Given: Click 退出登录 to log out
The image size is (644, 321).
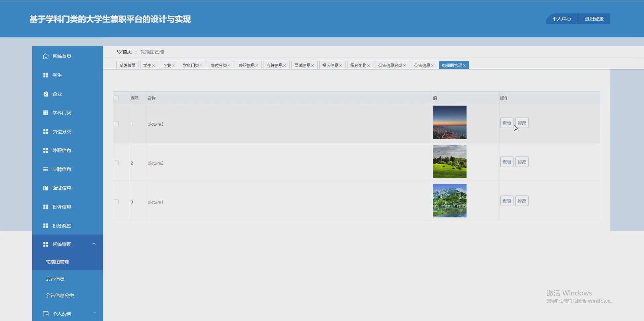Looking at the screenshot, I should pyautogui.click(x=594, y=19).
